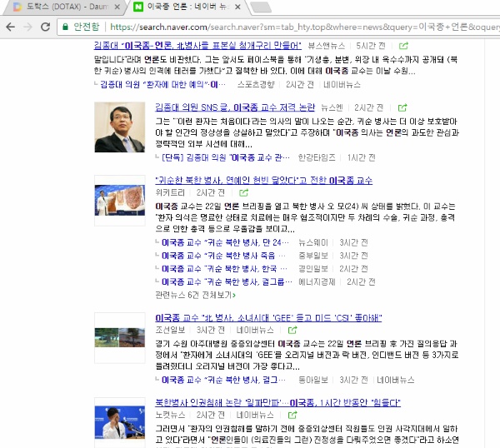Reload the page with the refresh icon
The height and width of the screenshot is (448, 500).
[46, 27]
